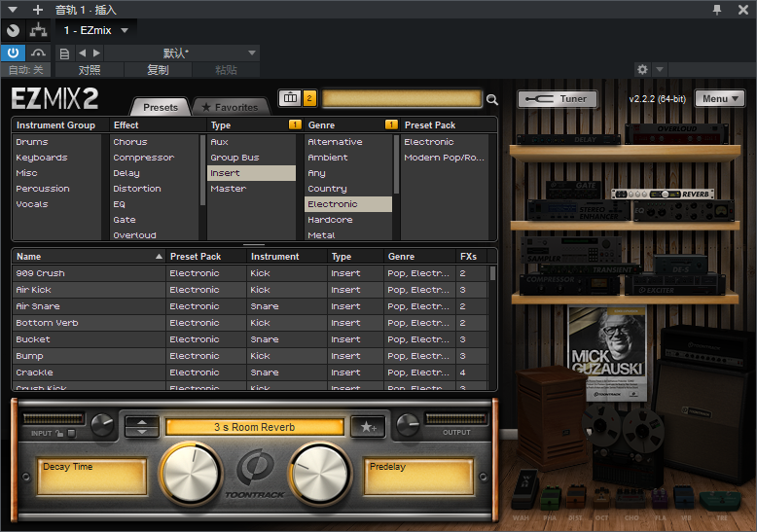Sort presets by Name column

click(89, 257)
